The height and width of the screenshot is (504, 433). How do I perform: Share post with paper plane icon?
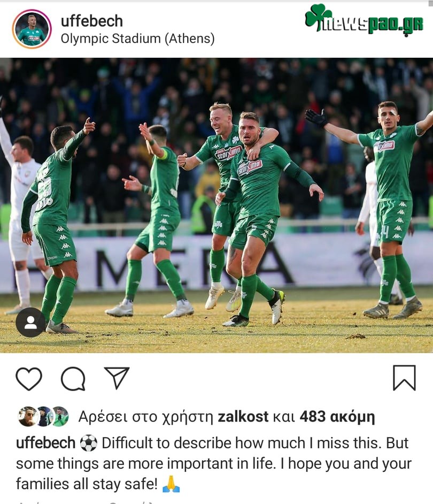[x=117, y=378]
